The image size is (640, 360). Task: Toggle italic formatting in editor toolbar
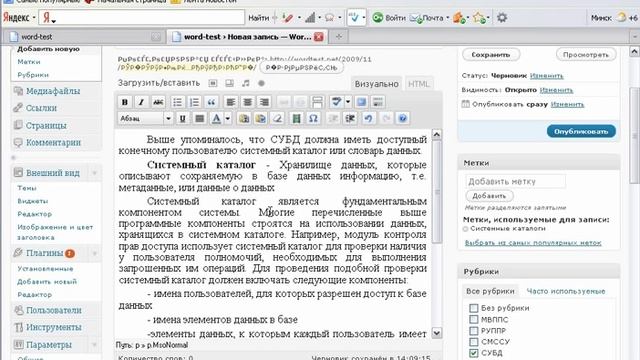tap(141, 102)
